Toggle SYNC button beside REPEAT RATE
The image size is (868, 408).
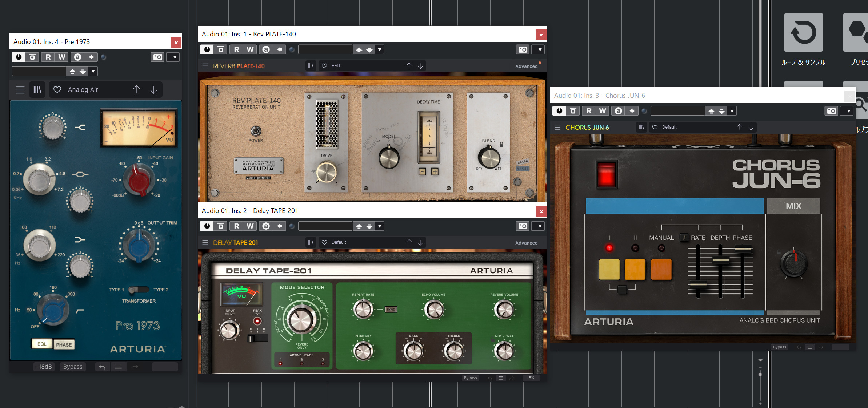pos(391,309)
